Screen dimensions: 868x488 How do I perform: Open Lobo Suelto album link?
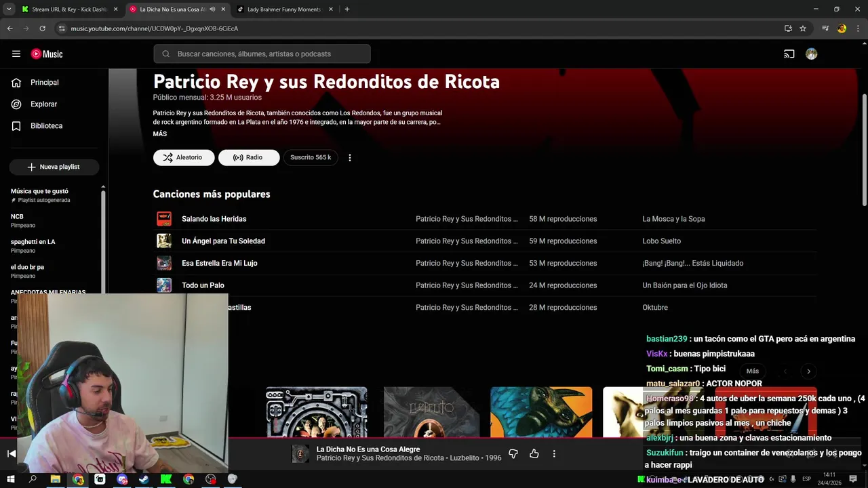click(662, 241)
